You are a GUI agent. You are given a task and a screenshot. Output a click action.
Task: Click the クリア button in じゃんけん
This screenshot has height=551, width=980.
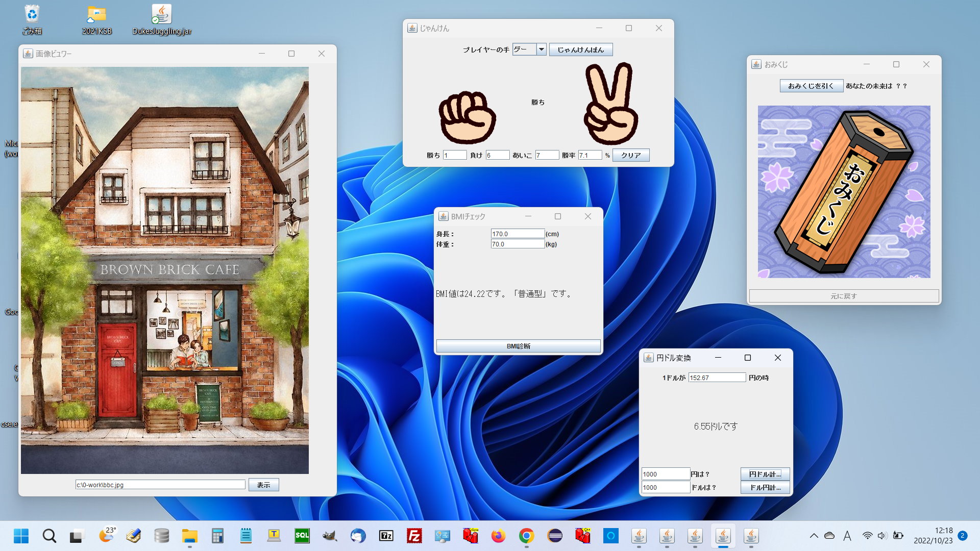631,155
